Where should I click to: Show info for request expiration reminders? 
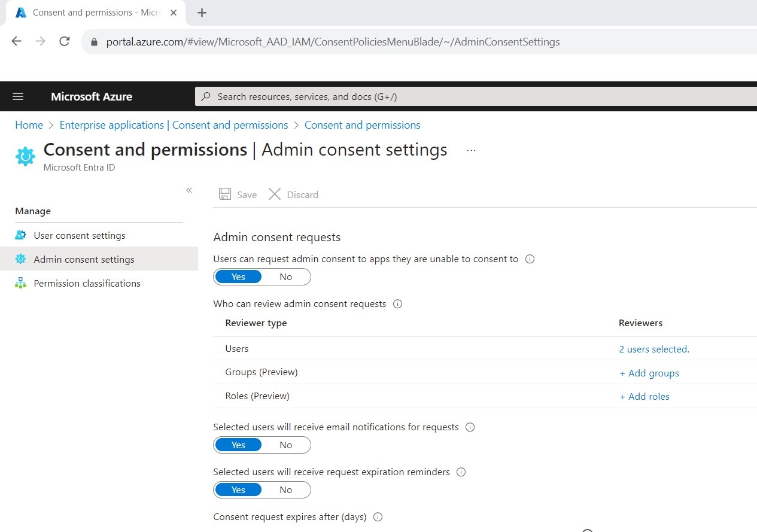[461, 472]
